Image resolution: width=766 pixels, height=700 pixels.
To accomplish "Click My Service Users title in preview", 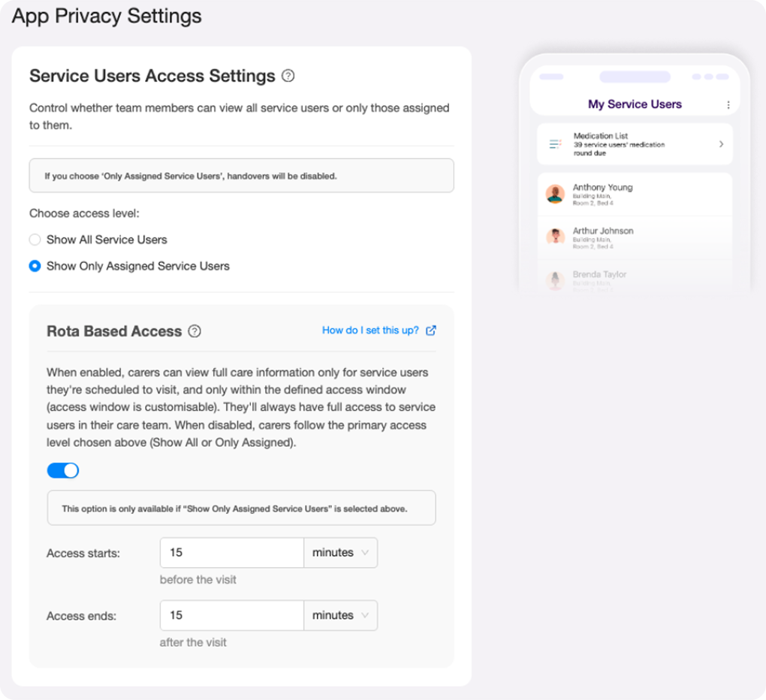I will pos(635,104).
